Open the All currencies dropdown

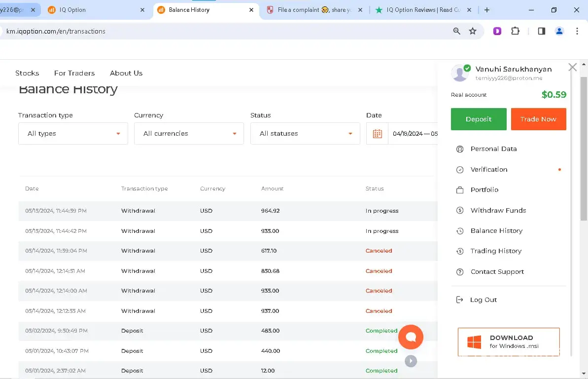[189, 134]
